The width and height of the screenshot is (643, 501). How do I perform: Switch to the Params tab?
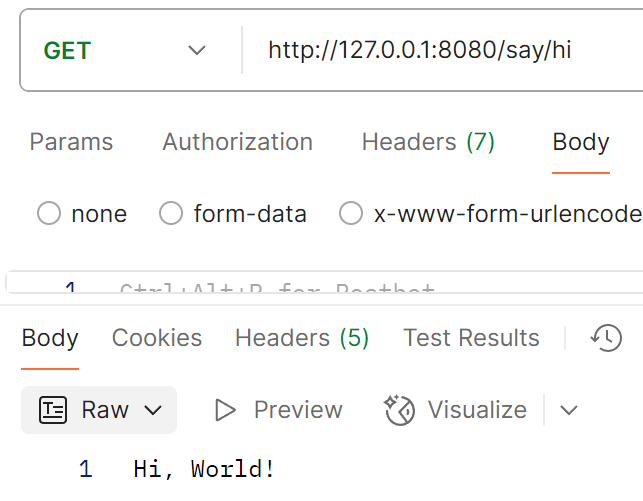tap(71, 142)
